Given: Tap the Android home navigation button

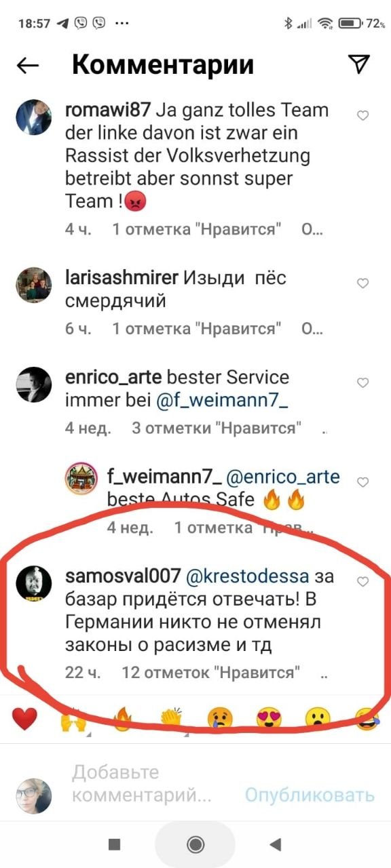Looking at the screenshot, I should click(x=195, y=844).
